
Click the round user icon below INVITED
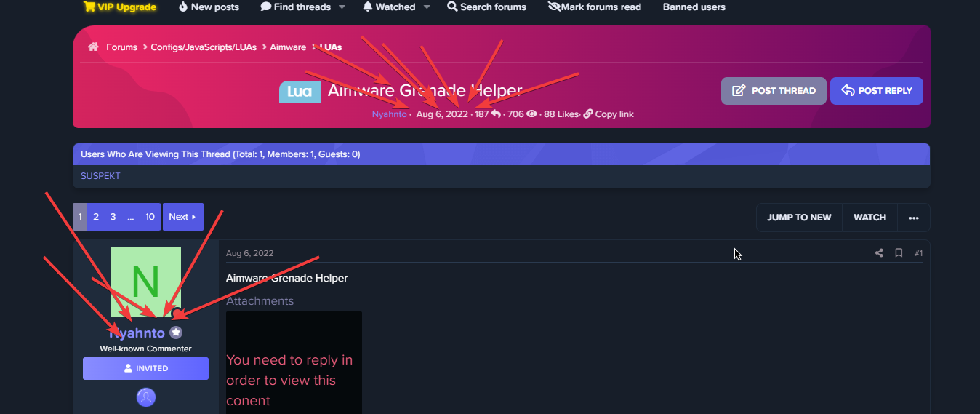146,397
